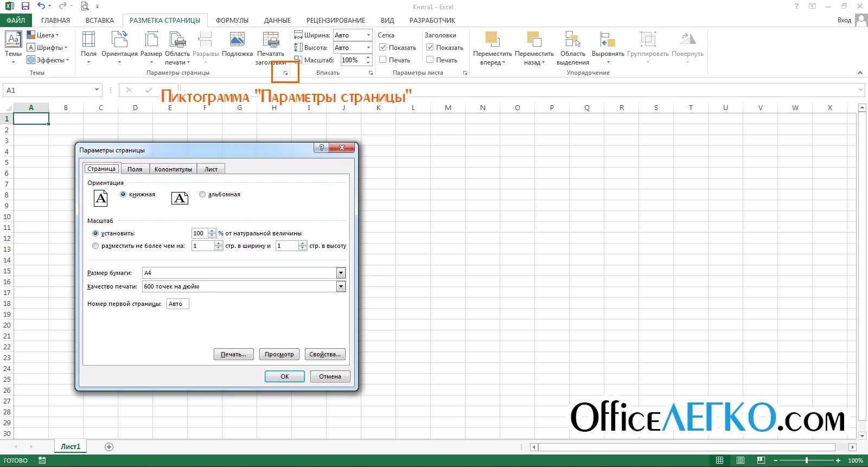
Task: Click the Просмотр preview button
Action: click(279, 354)
